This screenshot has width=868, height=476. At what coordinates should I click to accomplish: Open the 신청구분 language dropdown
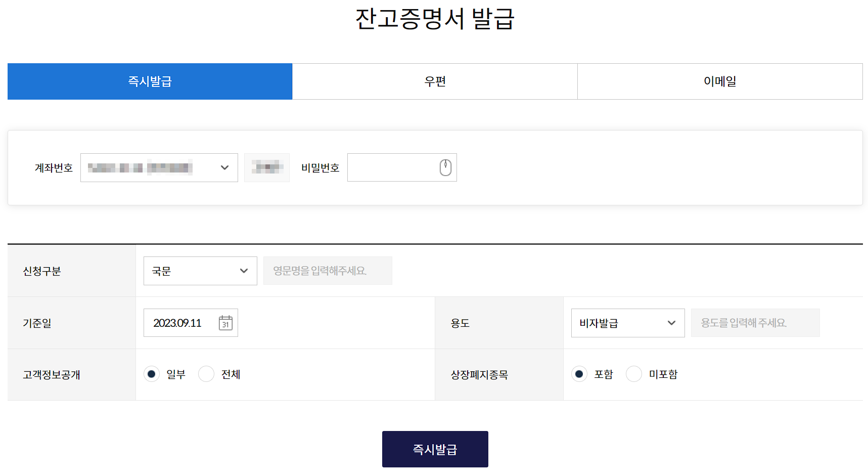tap(200, 271)
